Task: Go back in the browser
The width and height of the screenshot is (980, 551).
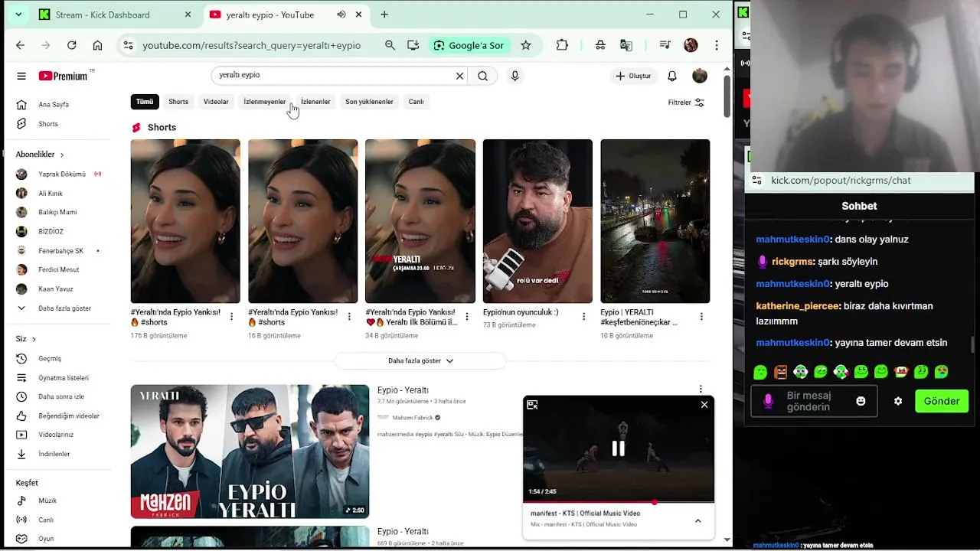Action: [20, 45]
